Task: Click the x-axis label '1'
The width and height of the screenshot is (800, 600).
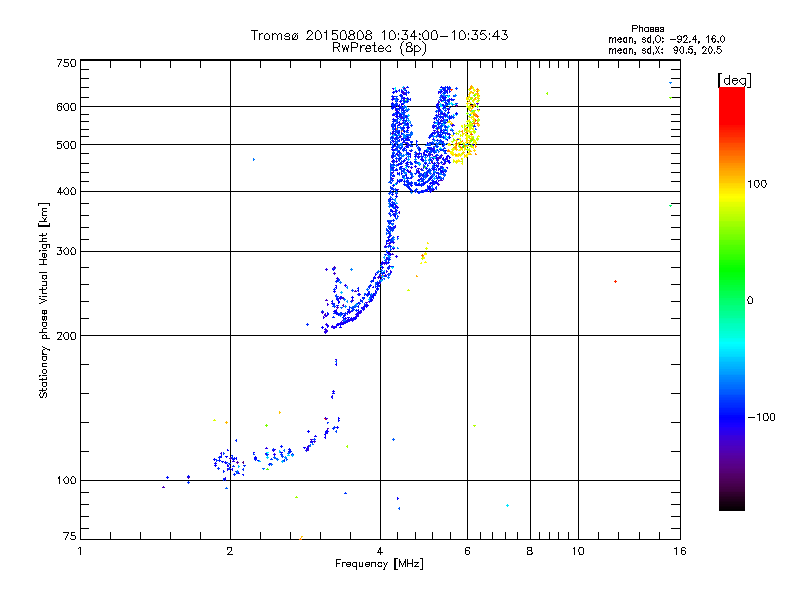Action: pyautogui.click(x=80, y=551)
